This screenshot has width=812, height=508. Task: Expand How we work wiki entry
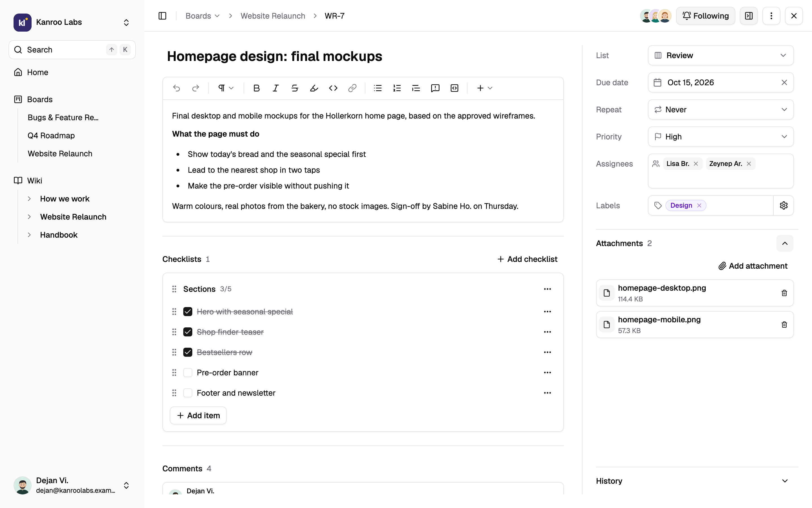(29, 199)
